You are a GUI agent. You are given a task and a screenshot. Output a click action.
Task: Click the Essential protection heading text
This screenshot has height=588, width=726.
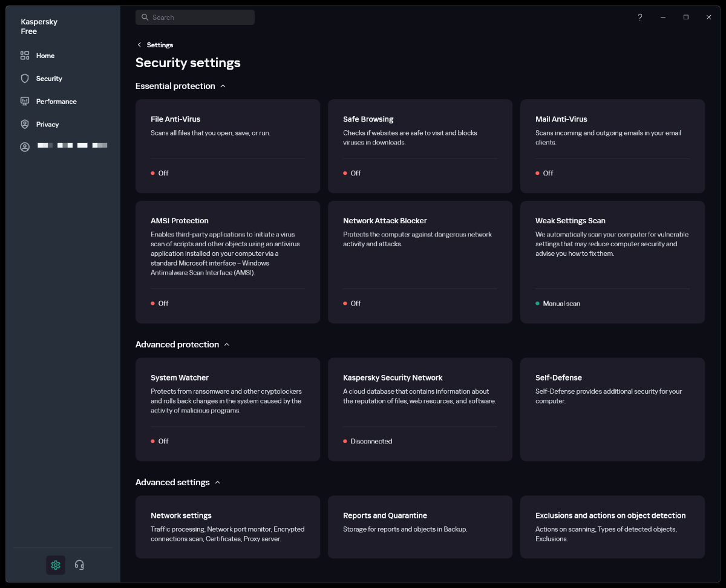click(x=175, y=87)
